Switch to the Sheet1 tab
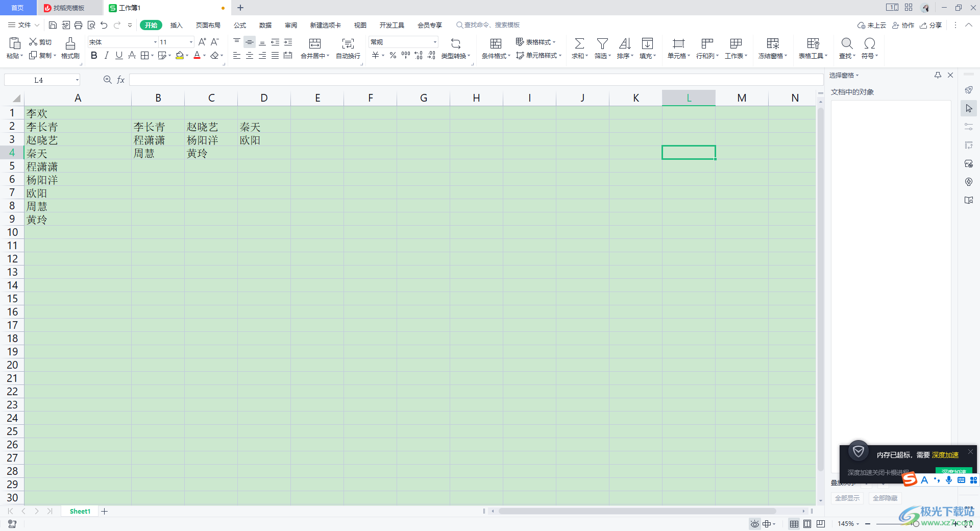The height and width of the screenshot is (531, 980). click(80, 511)
